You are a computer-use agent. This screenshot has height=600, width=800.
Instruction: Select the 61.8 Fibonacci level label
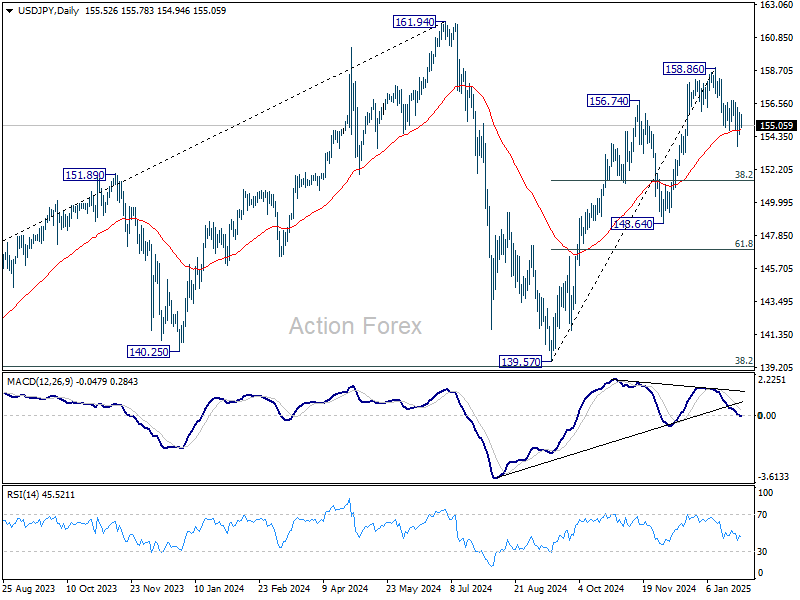[x=743, y=243]
